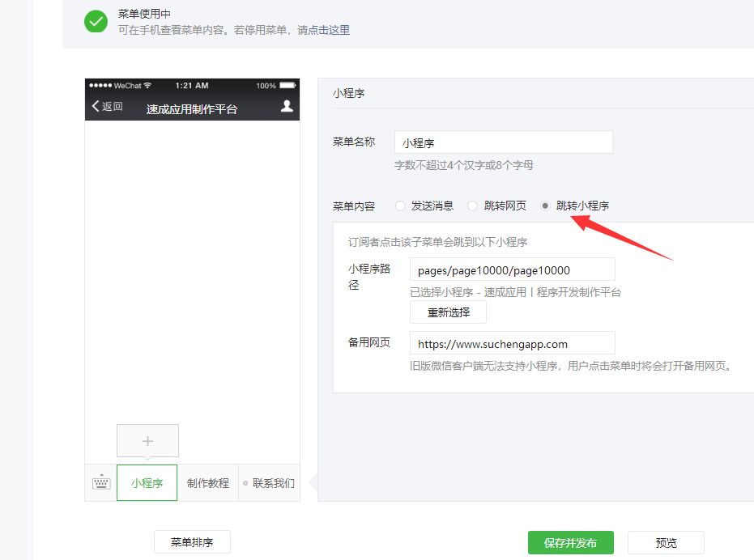Select the 制作教程 menu tab
Image resolution: width=754 pixels, height=560 pixels.
[x=207, y=482]
